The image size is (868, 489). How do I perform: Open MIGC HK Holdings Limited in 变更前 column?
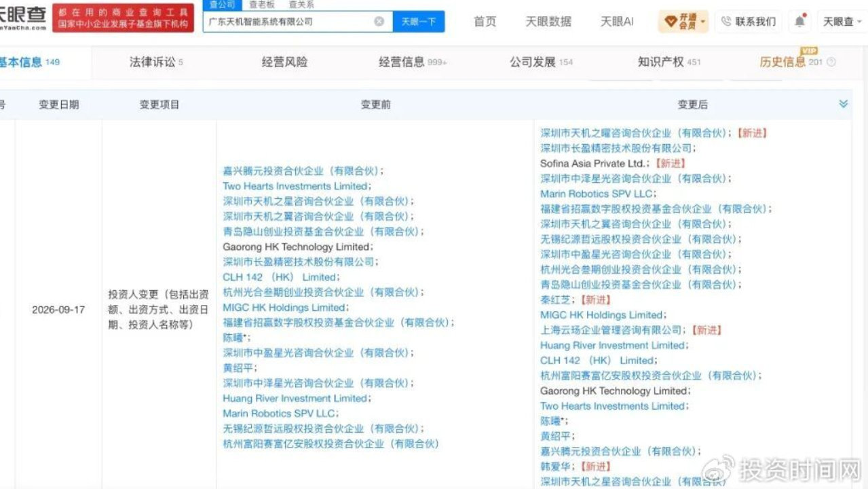(284, 308)
